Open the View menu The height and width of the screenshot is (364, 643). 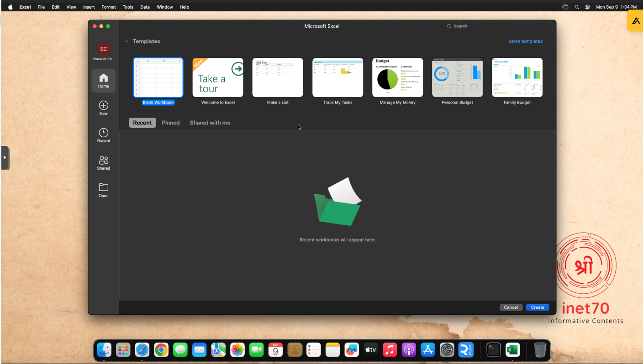[71, 7]
